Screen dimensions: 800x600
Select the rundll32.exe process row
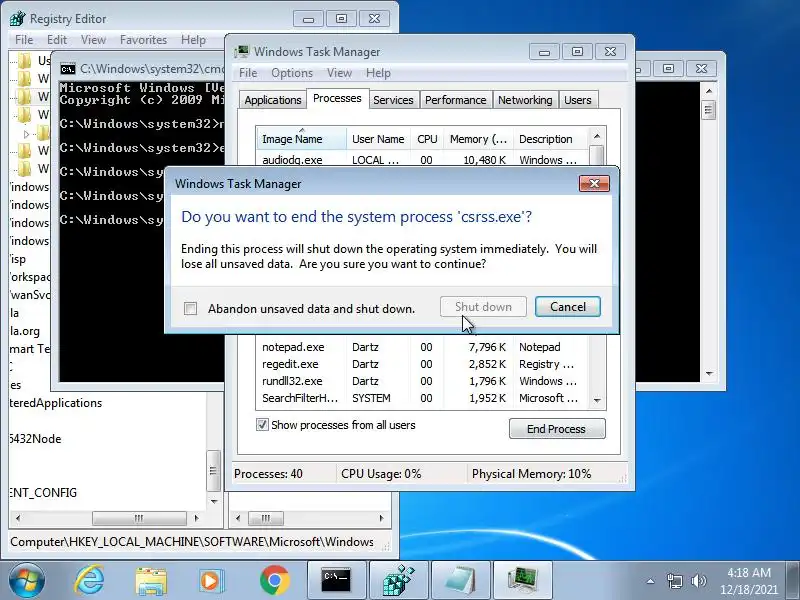(x=422, y=381)
